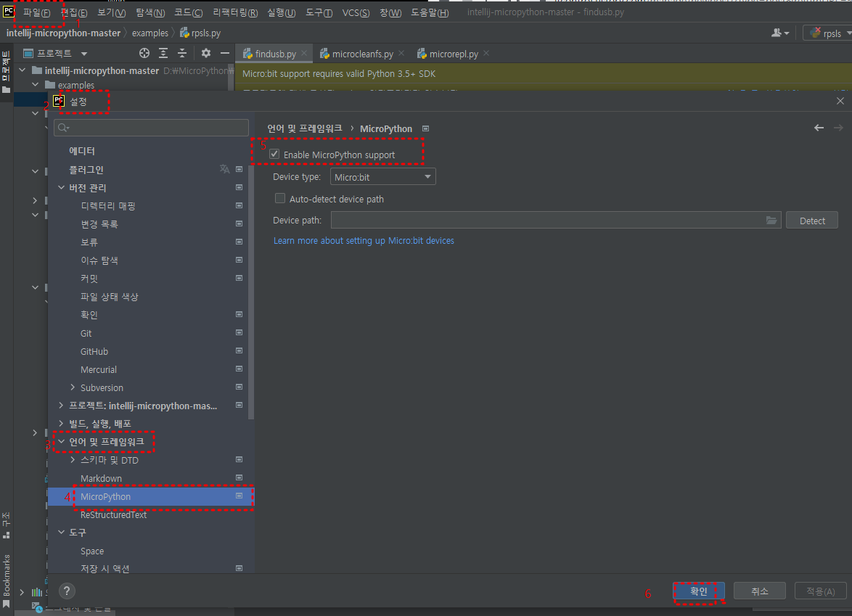Toggle Enable MicroPython support checkbox

pos(274,155)
